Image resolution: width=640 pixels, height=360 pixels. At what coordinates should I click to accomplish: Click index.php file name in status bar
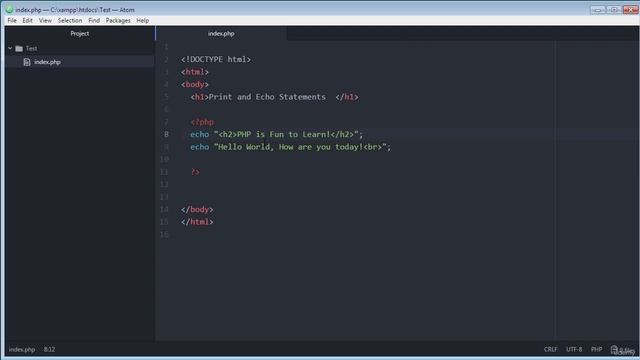(x=22, y=349)
